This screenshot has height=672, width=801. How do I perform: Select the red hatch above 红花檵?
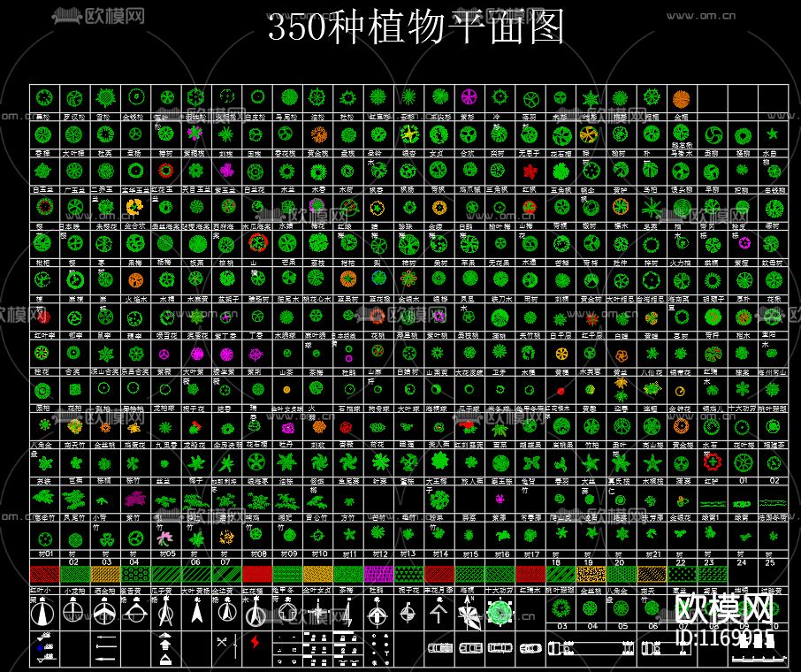pos(257,575)
